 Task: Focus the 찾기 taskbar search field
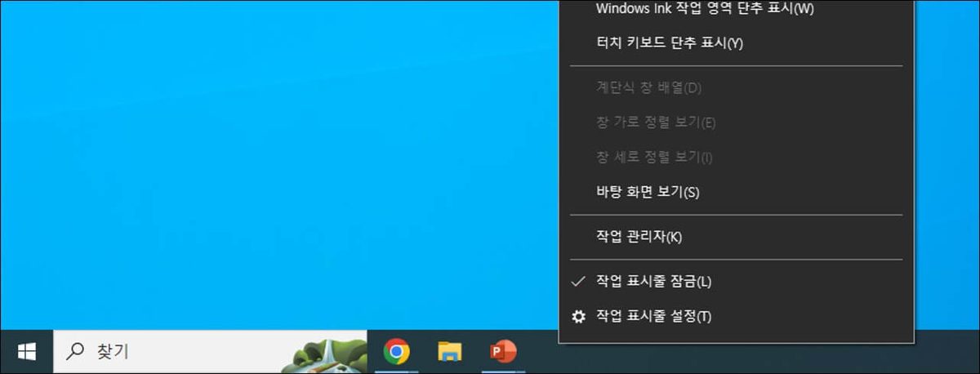point(210,352)
